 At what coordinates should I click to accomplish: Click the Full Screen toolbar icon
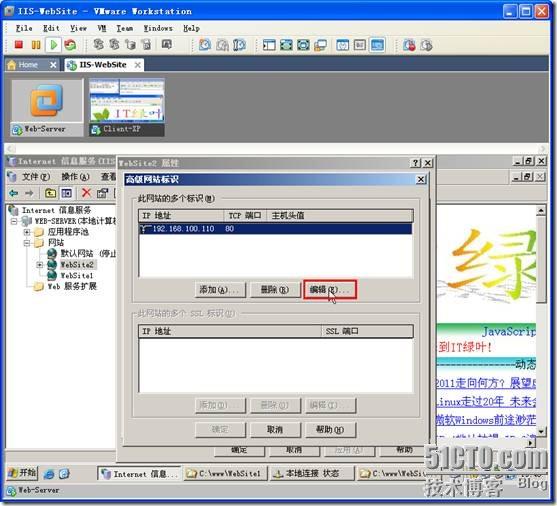(286, 45)
